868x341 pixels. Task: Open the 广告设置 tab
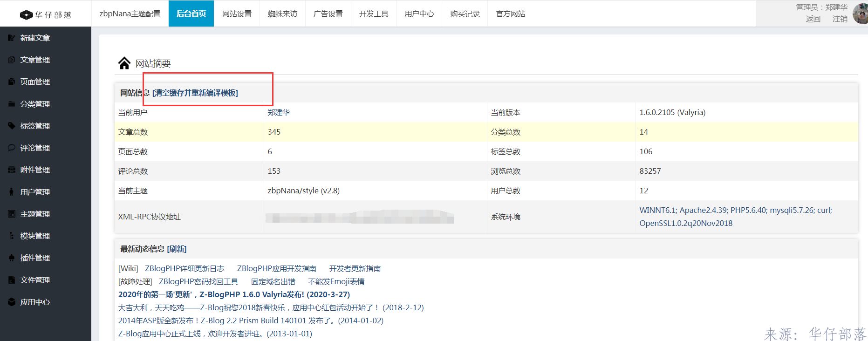(328, 14)
